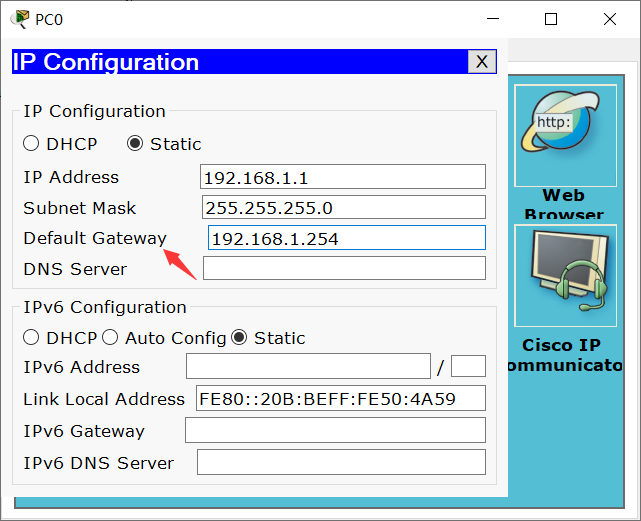Click the IPv6 DNS Server label

click(x=99, y=463)
